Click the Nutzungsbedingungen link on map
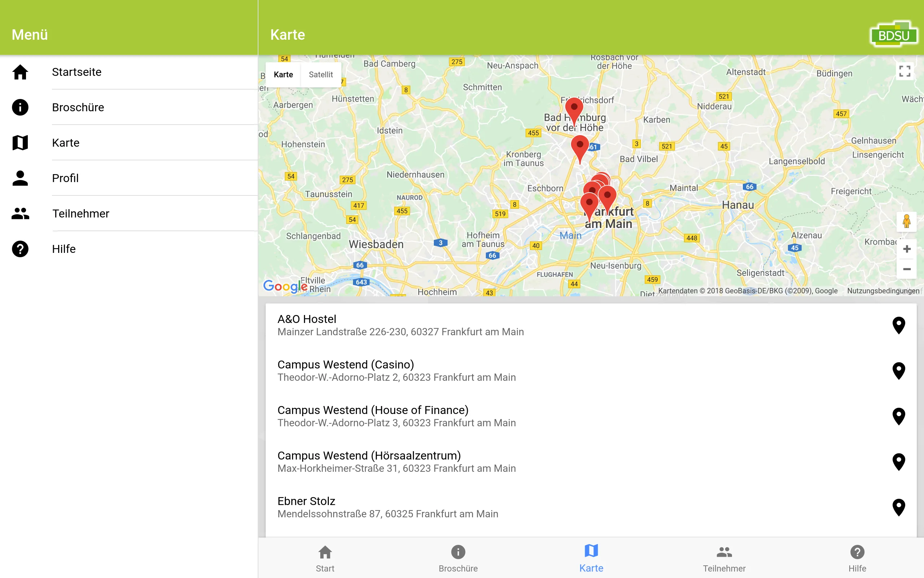This screenshot has height=578, width=924. point(883,290)
